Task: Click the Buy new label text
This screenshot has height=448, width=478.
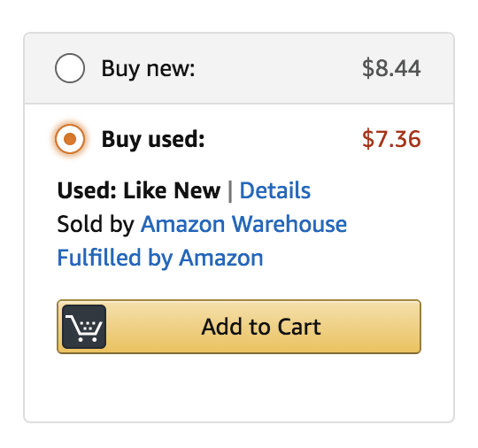Action: coord(148,69)
